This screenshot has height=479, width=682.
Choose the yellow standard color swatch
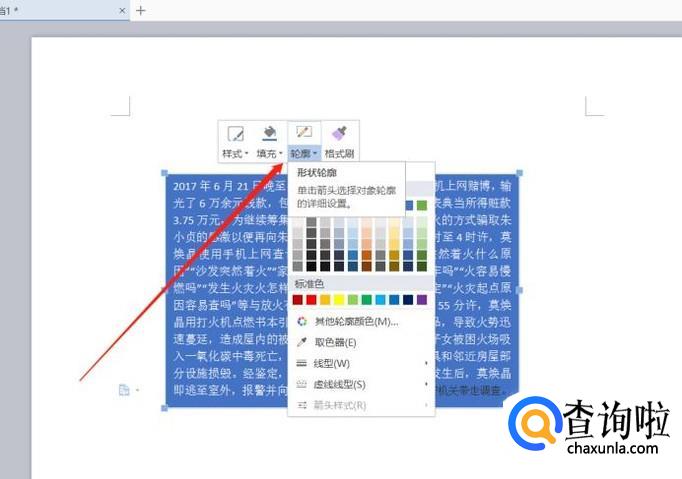tap(340, 299)
